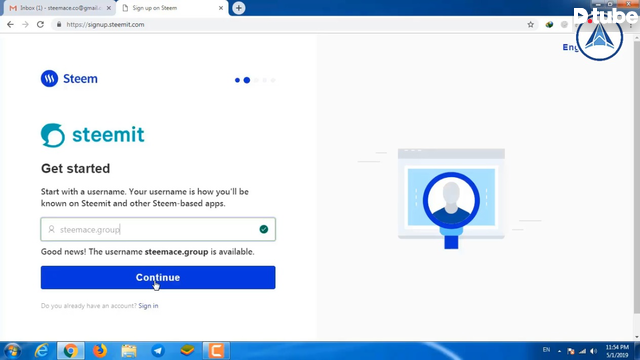Click the Chrome taskbar icon
640x360 pixels.
[x=71, y=351]
